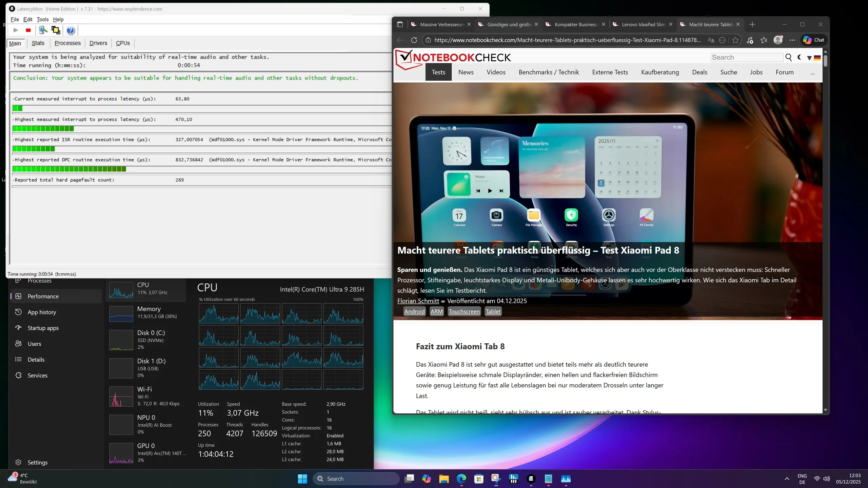Switch to the Drivers tab in LatencyMon
The width and height of the screenshot is (868, 488).
(98, 43)
